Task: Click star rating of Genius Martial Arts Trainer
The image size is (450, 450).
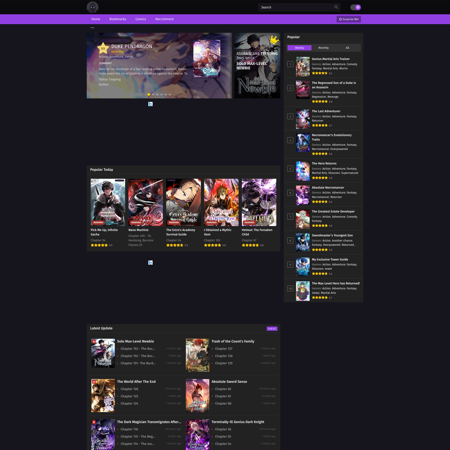Action: [320, 73]
